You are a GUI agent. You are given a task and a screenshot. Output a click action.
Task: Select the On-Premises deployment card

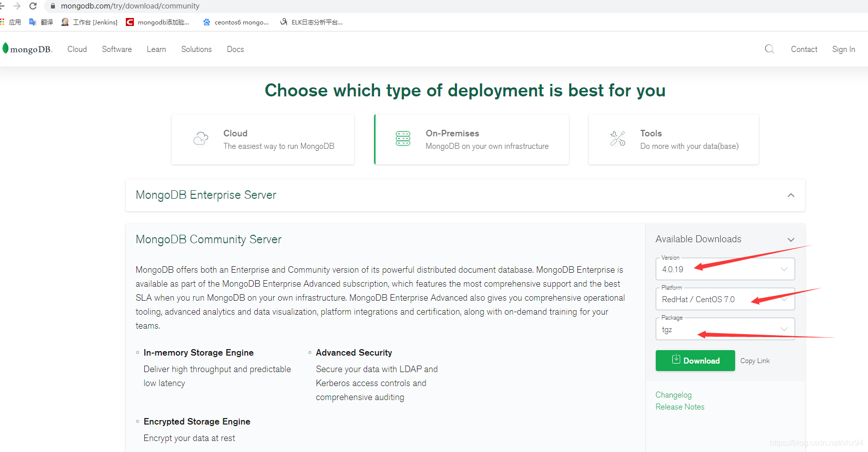pyautogui.click(x=471, y=139)
